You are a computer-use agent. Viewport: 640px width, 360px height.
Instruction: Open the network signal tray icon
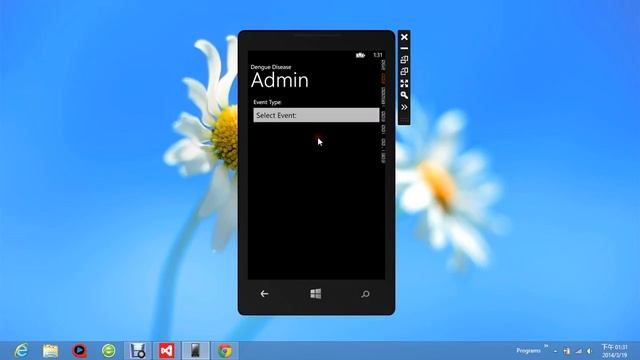pos(578,351)
